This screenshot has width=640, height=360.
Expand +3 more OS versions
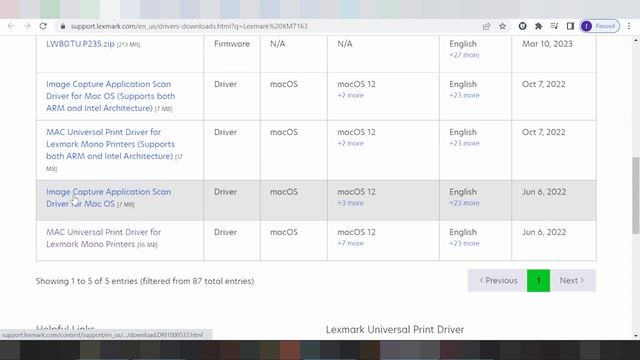point(350,203)
